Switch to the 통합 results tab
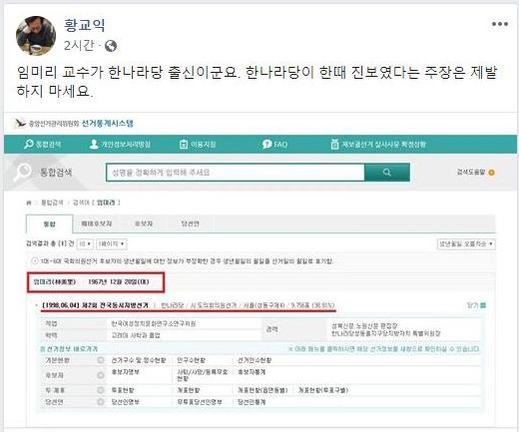The height and width of the screenshot is (432, 519). tap(49, 224)
